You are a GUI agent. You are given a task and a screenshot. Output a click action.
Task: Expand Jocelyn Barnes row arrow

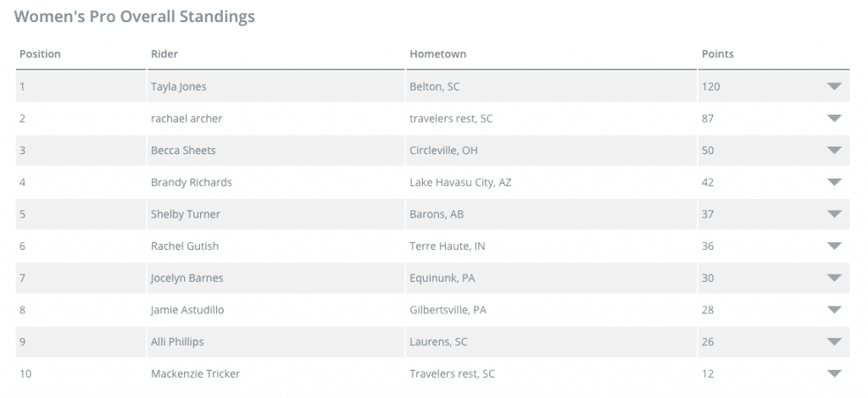[x=834, y=278]
